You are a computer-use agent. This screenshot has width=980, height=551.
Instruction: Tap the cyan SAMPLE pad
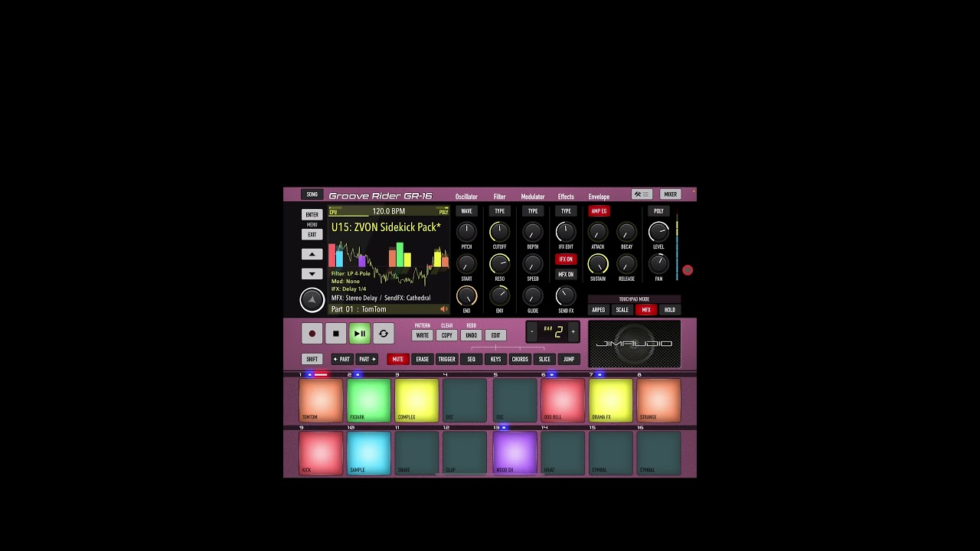[x=369, y=452]
